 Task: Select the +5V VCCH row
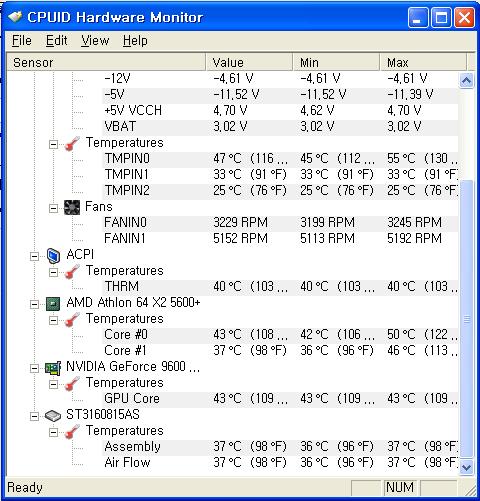(x=280, y=111)
